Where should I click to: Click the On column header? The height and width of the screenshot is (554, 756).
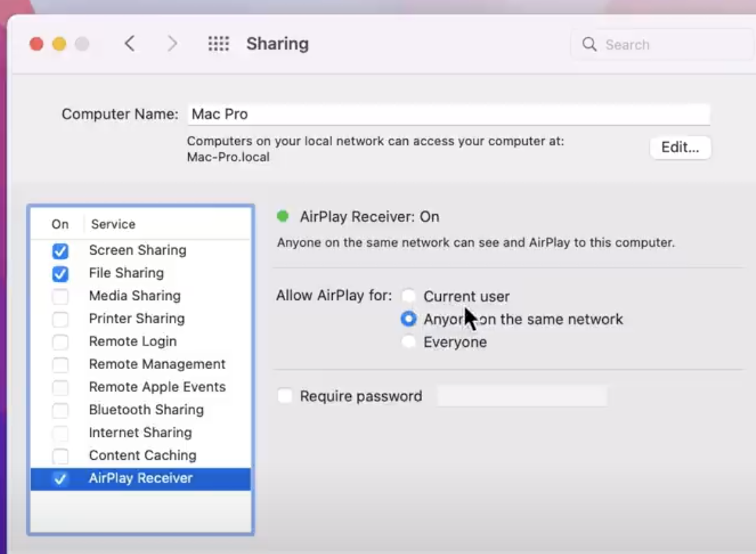click(x=60, y=224)
